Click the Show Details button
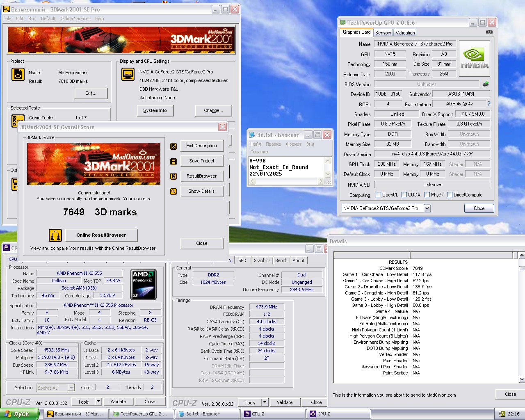Viewport: 525px width, 420px height. coord(201,192)
